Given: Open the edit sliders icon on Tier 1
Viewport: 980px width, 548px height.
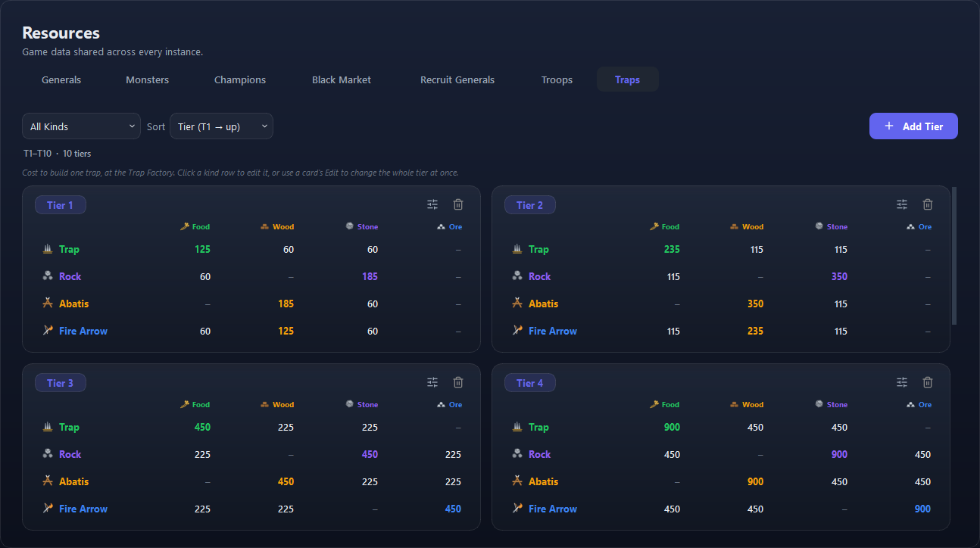Looking at the screenshot, I should coord(432,204).
